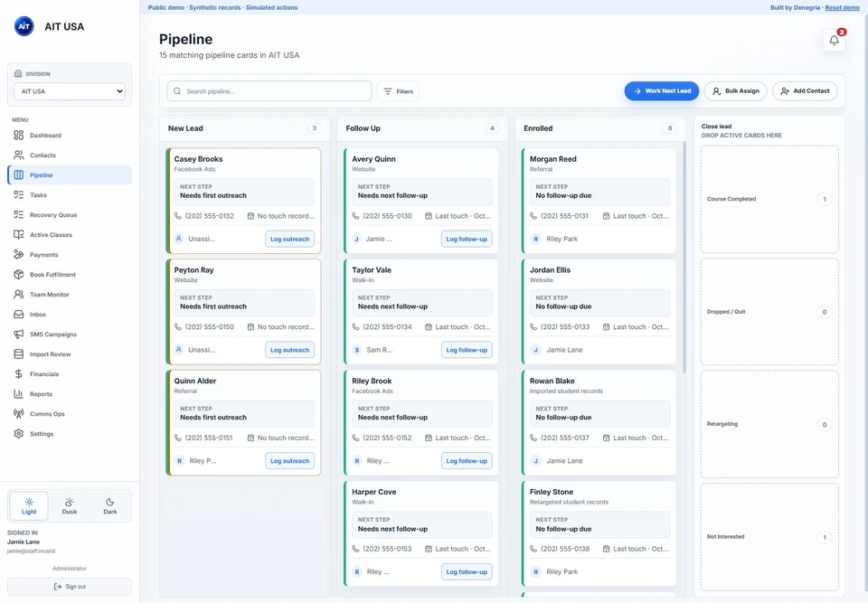868x603 pixels.
Task: Select Pipeline in the sidebar menu
Action: click(x=70, y=175)
